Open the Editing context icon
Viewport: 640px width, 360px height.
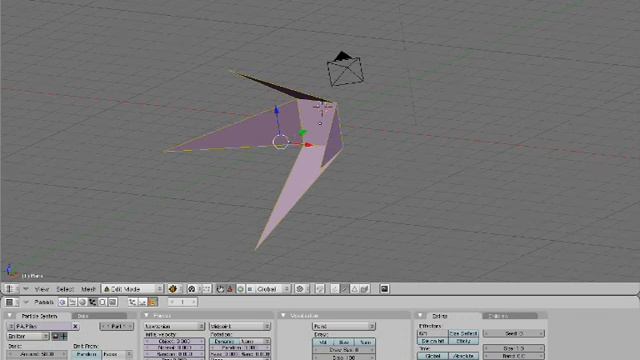(102, 302)
